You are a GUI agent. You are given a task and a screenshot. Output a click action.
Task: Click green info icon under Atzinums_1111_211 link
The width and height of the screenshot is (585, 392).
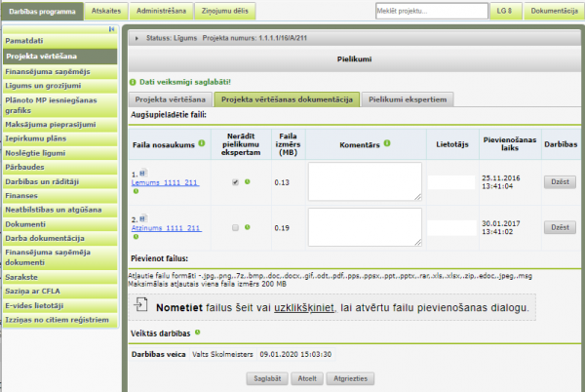click(x=136, y=237)
